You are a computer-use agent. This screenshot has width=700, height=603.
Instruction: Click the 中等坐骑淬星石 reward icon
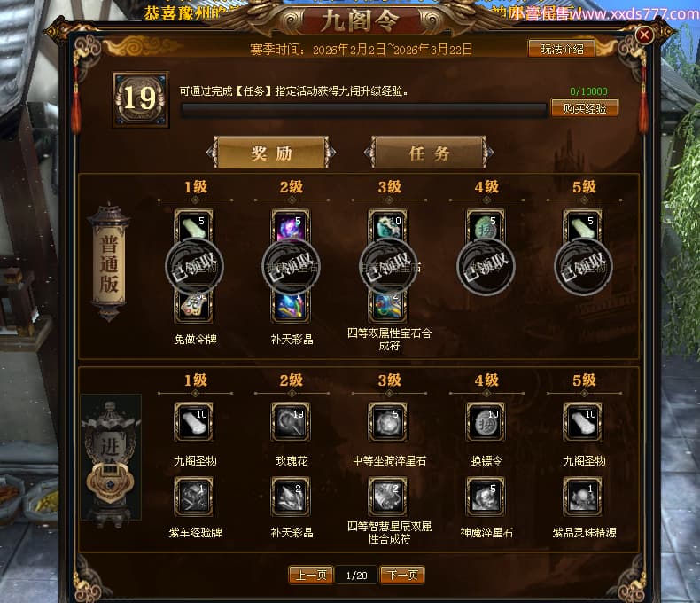pos(388,422)
